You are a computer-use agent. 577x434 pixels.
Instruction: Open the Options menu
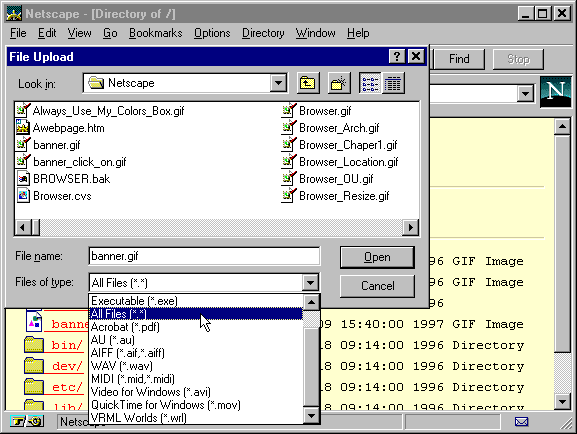coord(212,33)
